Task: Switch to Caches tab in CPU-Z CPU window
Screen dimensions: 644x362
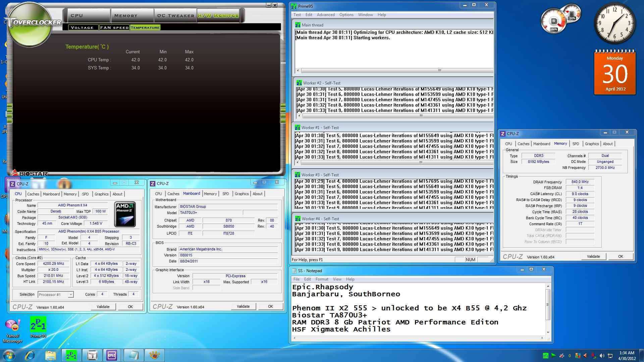Action: coord(33,194)
